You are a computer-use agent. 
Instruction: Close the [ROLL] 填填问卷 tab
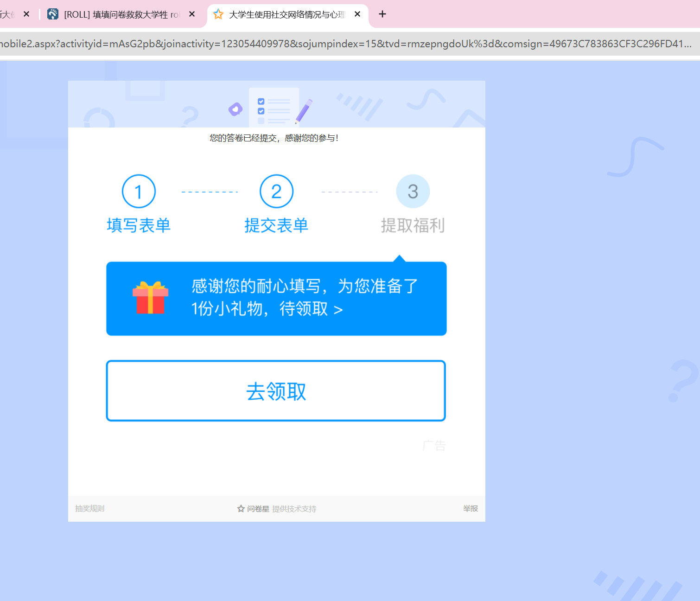[192, 14]
